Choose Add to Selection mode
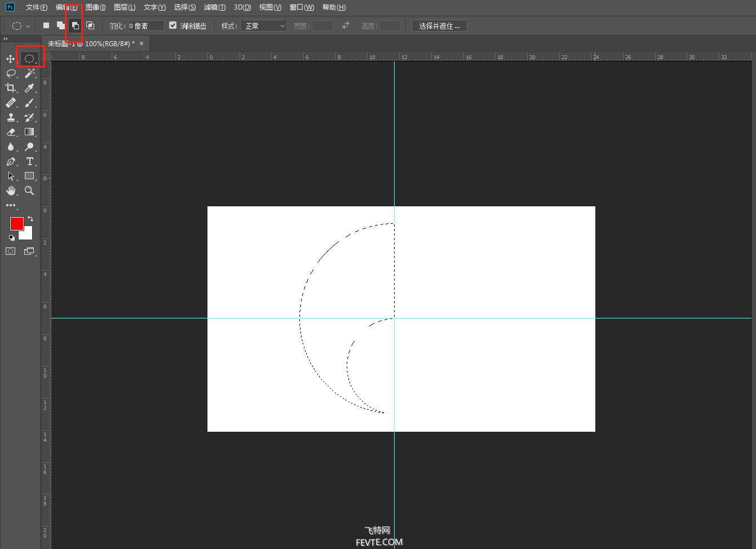The width and height of the screenshot is (756, 549). (x=61, y=25)
